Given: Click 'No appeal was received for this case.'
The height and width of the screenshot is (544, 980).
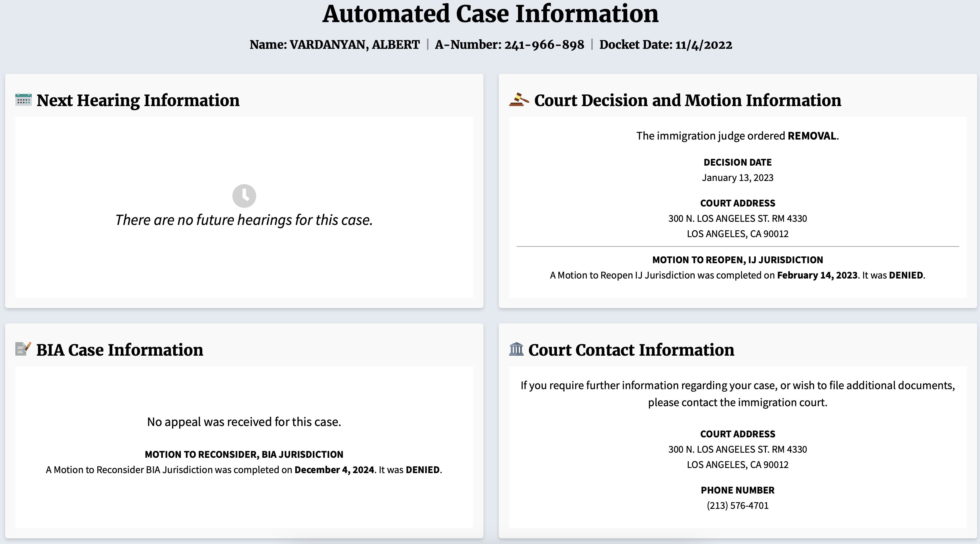Looking at the screenshot, I should coord(244,422).
